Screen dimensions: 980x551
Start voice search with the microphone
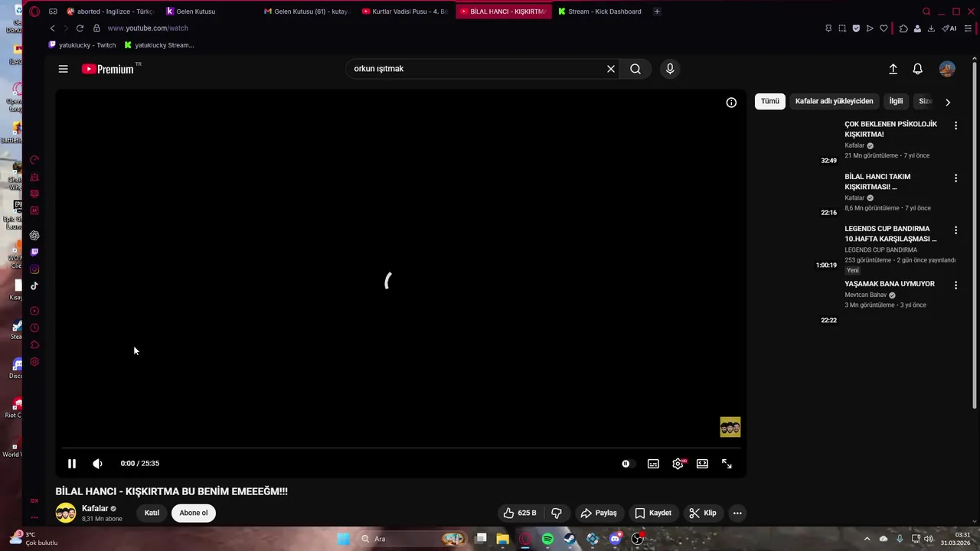point(670,69)
